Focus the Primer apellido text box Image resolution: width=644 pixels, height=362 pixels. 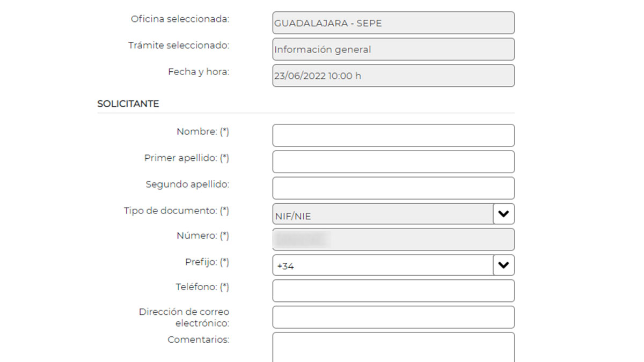click(x=393, y=162)
